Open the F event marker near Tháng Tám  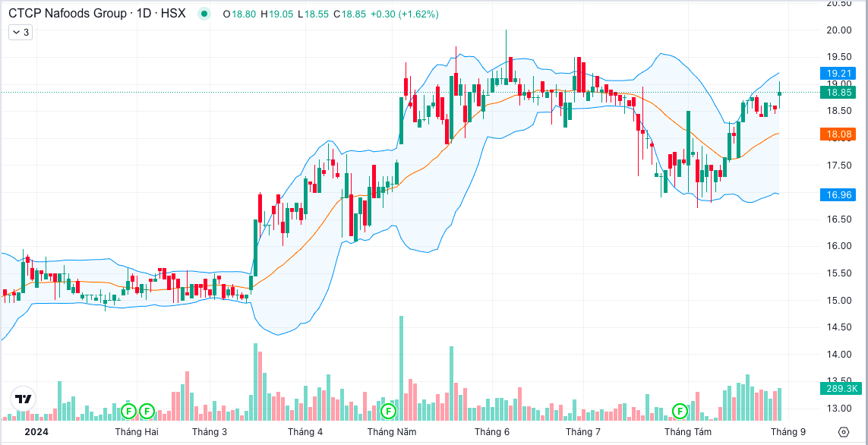coord(680,412)
